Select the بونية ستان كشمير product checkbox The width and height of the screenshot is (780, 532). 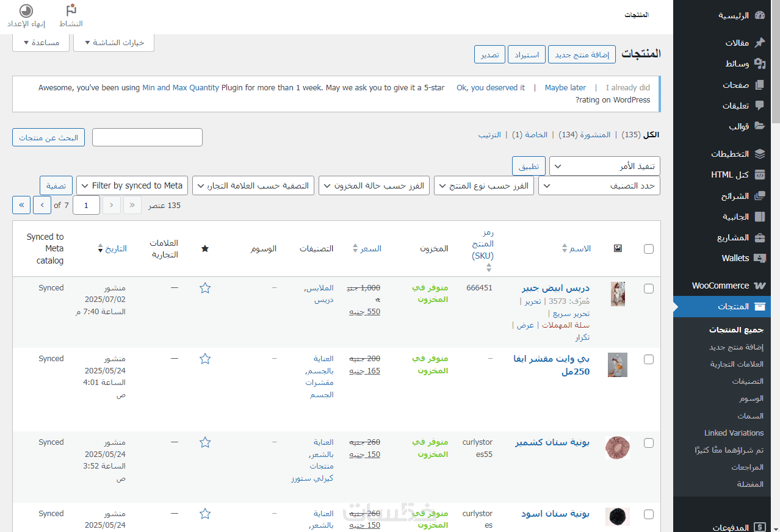[x=648, y=442]
